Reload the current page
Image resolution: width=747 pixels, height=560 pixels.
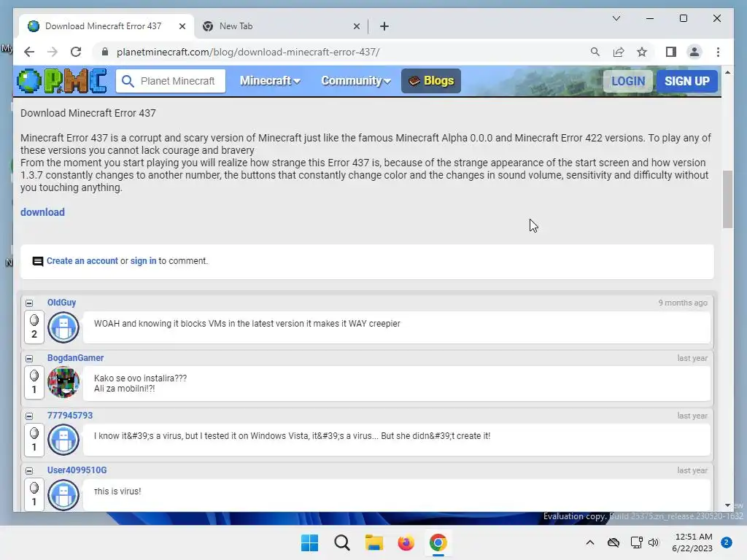coord(76,52)
